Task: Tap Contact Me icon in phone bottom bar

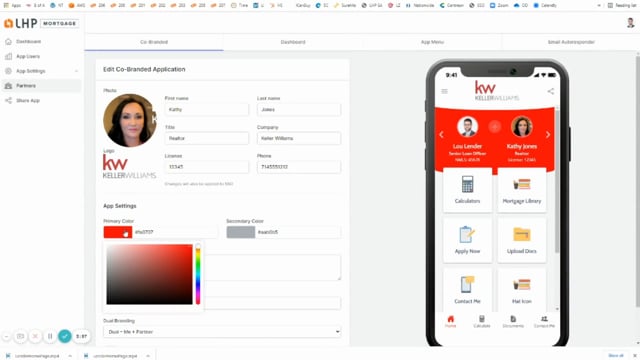Action: coord(544,321)
